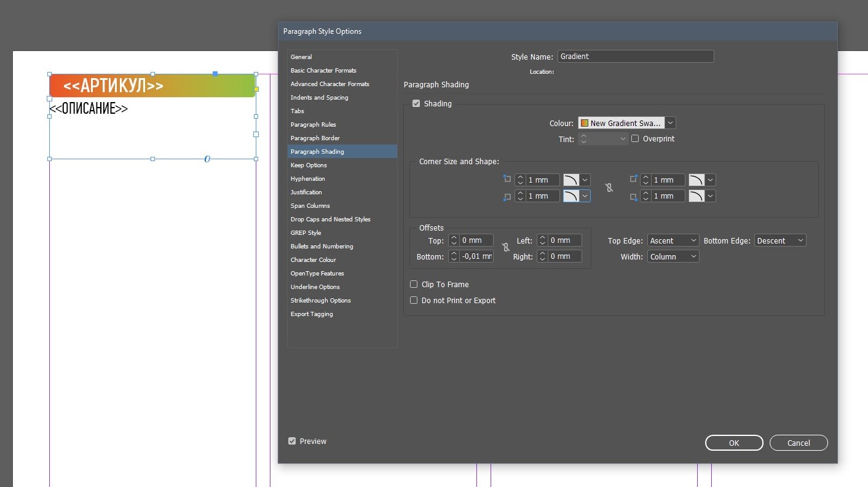Click the bottom-right rounded corner shape preview

coord(697,196)
